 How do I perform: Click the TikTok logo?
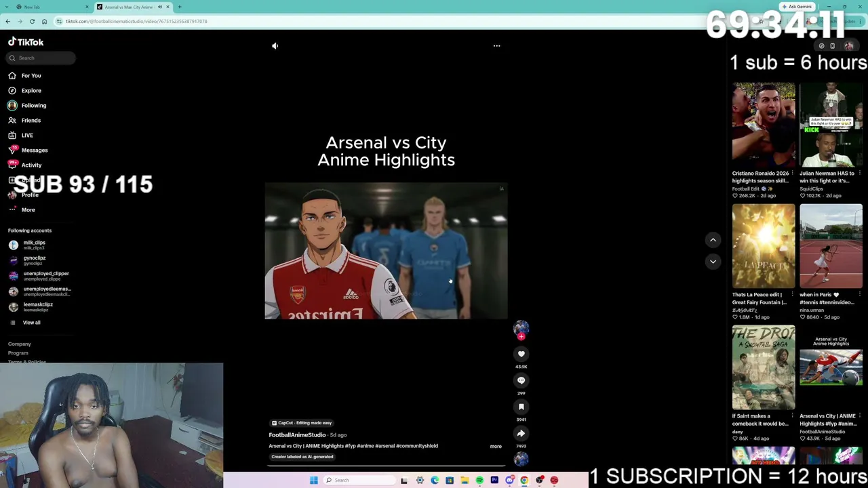[26, 42]
